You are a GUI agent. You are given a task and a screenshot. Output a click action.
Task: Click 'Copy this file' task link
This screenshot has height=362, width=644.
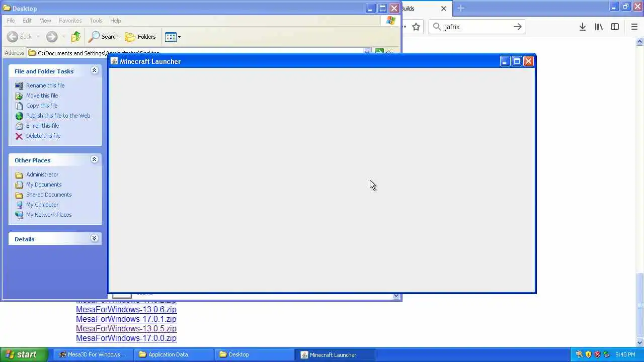(42, 106)
